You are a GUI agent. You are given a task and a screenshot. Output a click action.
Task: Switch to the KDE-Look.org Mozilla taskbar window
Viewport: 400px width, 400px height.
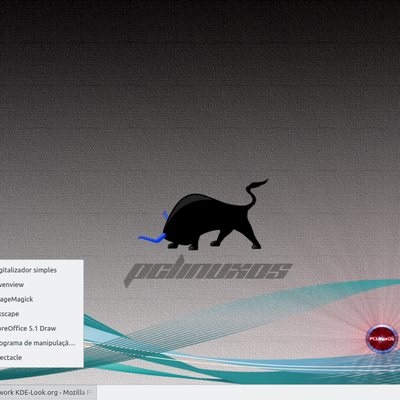(48, 393)
